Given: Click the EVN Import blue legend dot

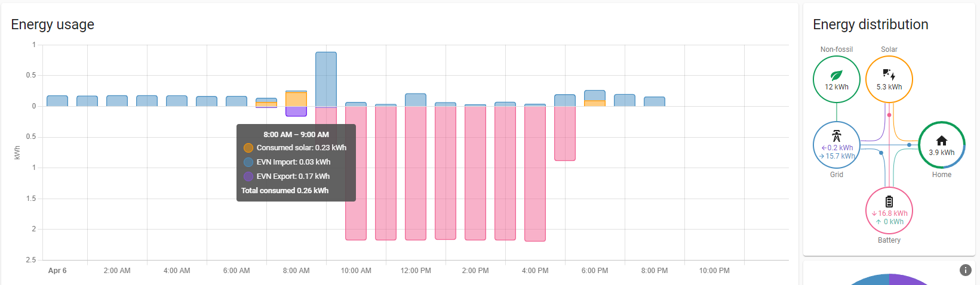Looking at the screenshot, I should coord(248,162).
